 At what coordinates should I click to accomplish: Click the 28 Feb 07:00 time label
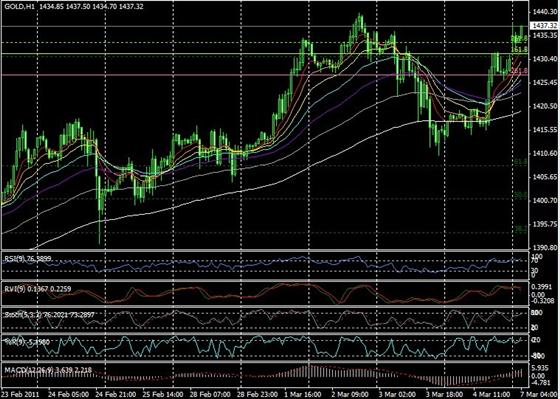[210, 394]
